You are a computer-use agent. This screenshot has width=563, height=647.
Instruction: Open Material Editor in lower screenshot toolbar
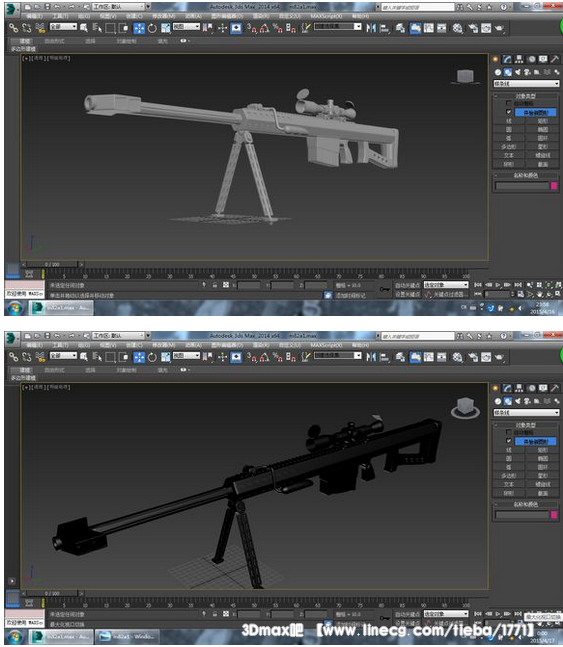click(457, 357)
